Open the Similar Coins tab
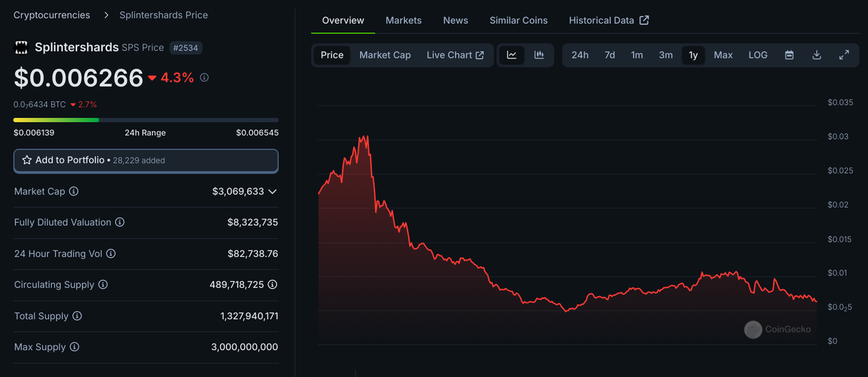Viewport: 868px width, 377px height. point(519,20)
